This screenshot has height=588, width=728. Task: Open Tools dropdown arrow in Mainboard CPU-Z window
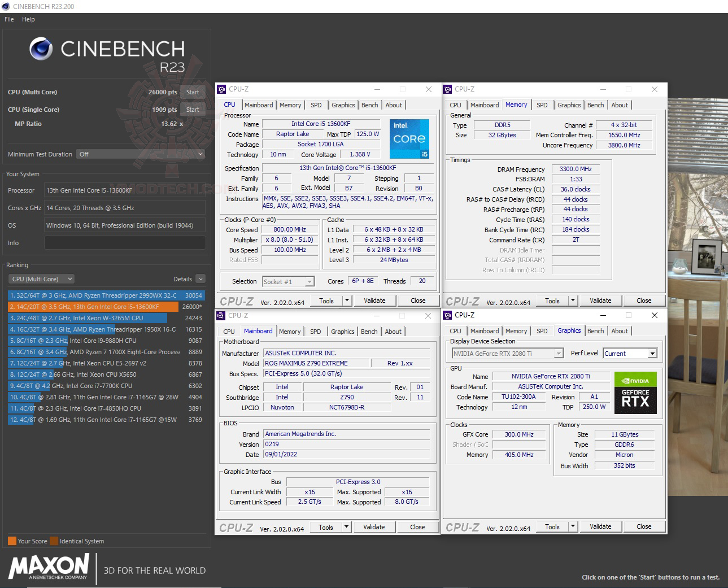tap(347, 527)
